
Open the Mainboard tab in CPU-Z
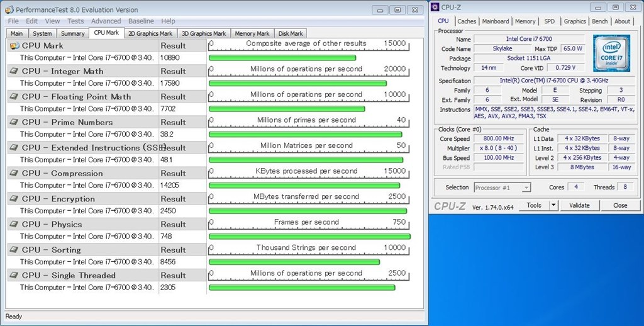click(x=496, y=21)
